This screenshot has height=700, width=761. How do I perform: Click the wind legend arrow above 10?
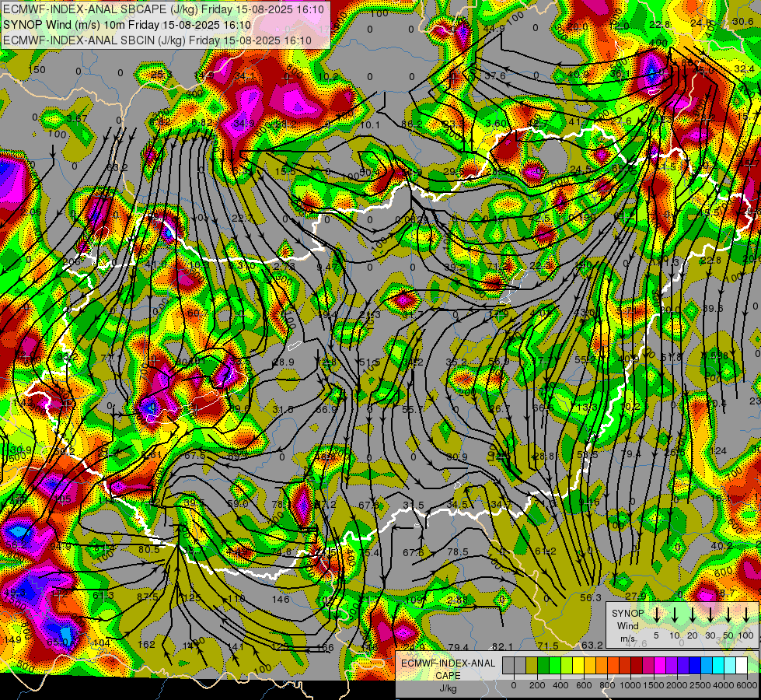675,616
